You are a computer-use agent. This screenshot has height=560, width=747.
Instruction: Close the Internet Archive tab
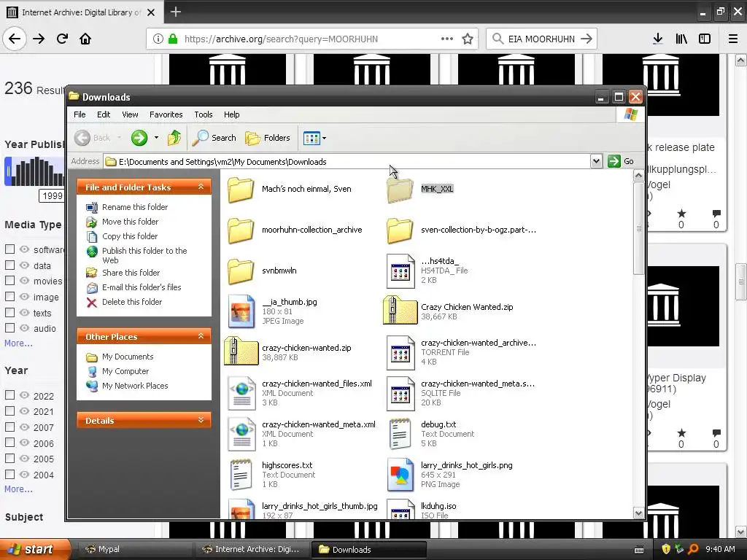click(x=151, y=12)
